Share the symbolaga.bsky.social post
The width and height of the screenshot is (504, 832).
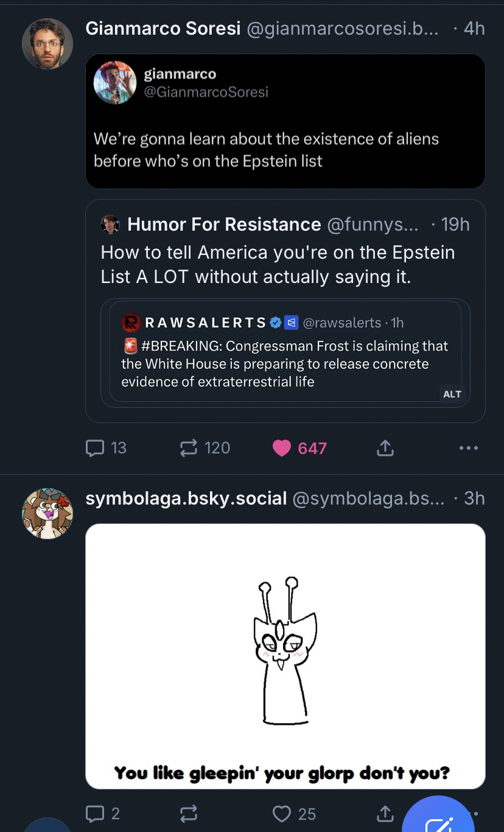click(385, 814)
